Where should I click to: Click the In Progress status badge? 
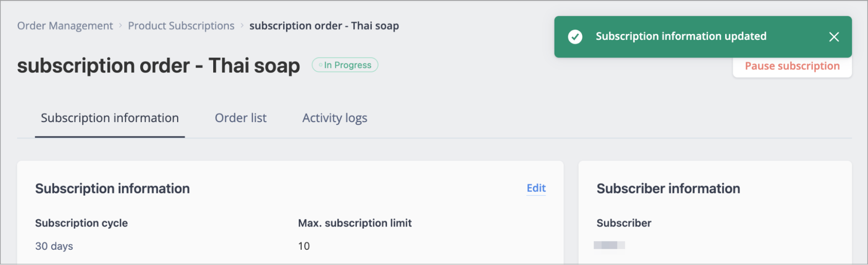(345, 65)
